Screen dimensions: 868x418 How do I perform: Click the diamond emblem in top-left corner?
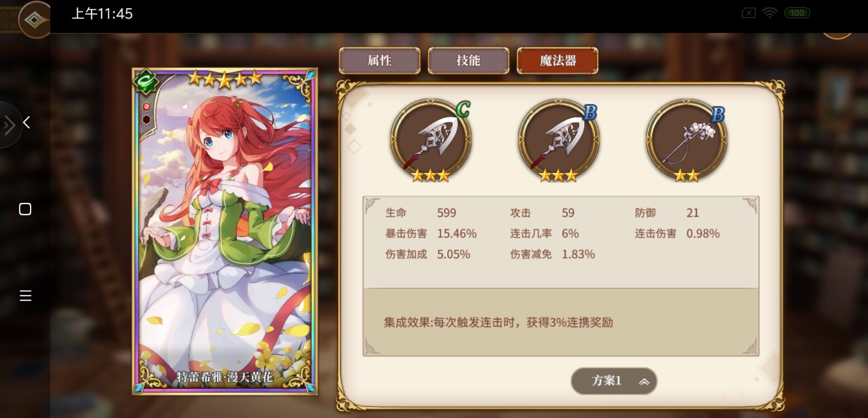34,20
